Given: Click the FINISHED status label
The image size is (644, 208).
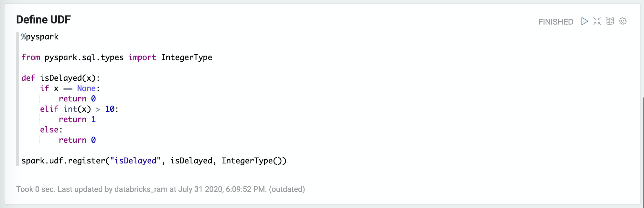Looking at the screenshot, I should (x=556, y=22).
